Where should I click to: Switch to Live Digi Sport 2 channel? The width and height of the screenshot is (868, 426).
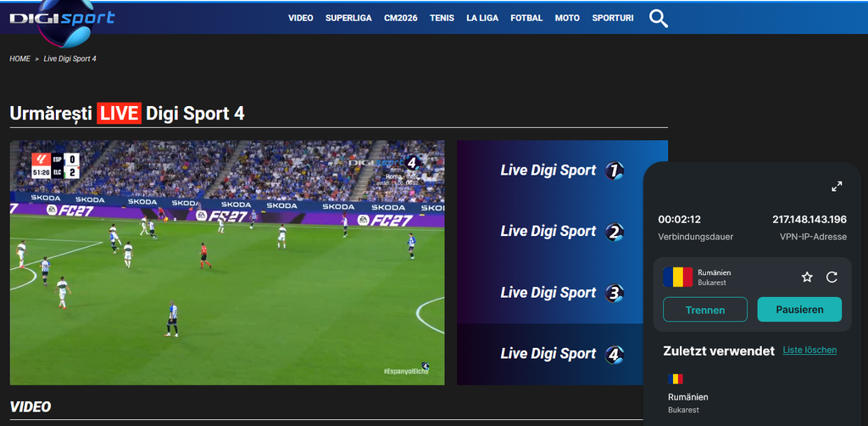(x=562, y=232)
